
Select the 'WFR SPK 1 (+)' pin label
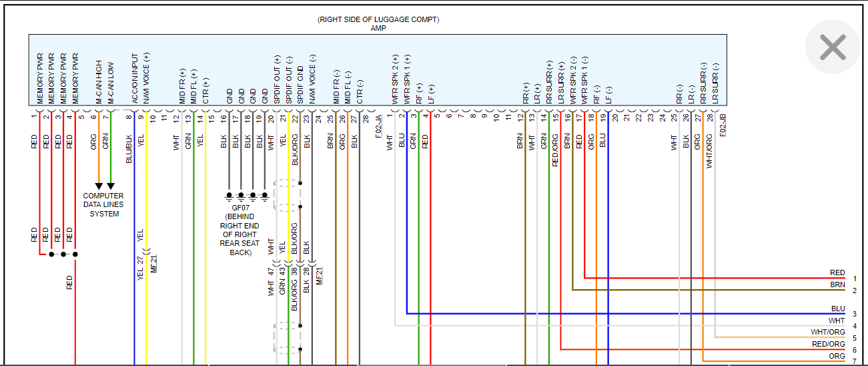click(407, 79)
